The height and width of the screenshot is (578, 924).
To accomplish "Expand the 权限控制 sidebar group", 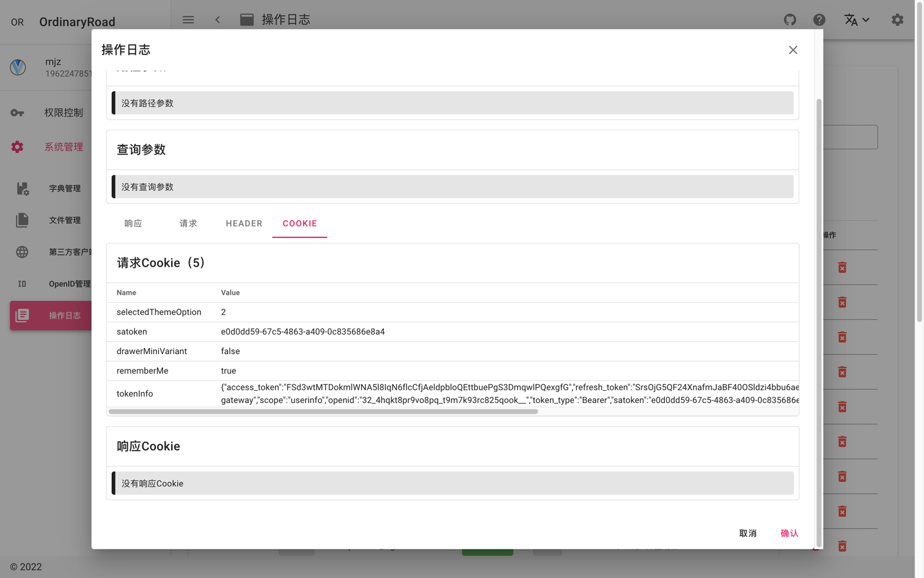I will click(x=63, y=113).
